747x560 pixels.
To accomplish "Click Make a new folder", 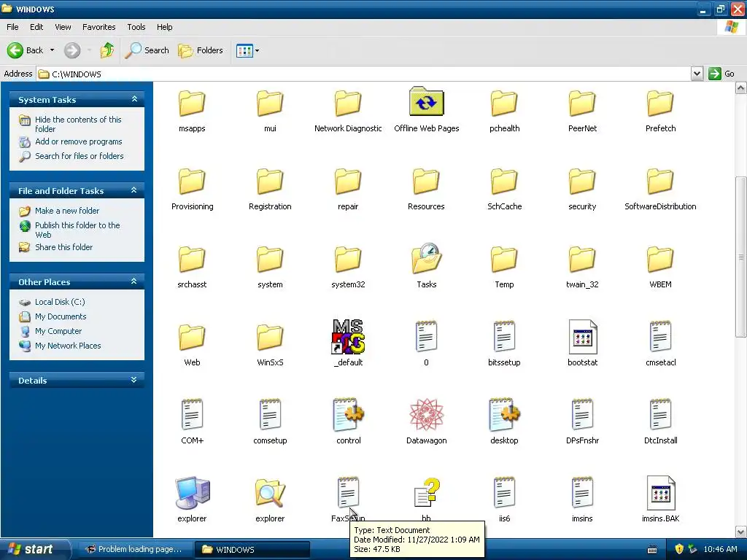I will pos(67,211).
